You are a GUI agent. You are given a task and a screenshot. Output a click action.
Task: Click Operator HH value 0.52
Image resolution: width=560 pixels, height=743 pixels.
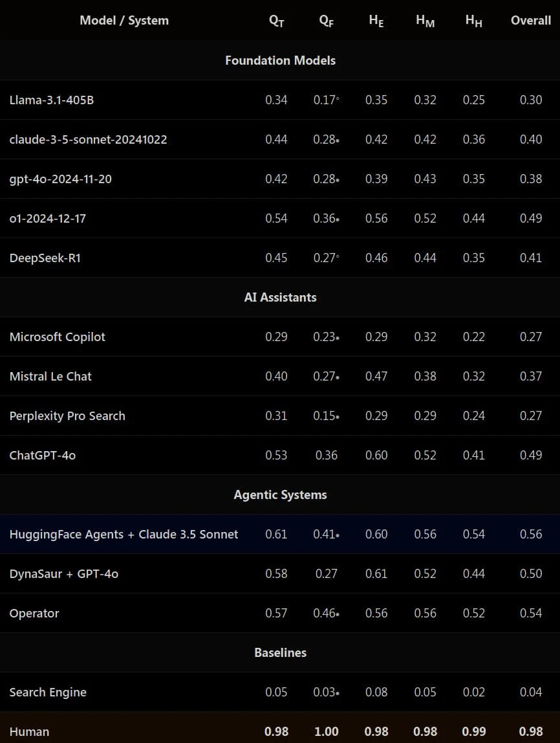[x=474, y=613]
